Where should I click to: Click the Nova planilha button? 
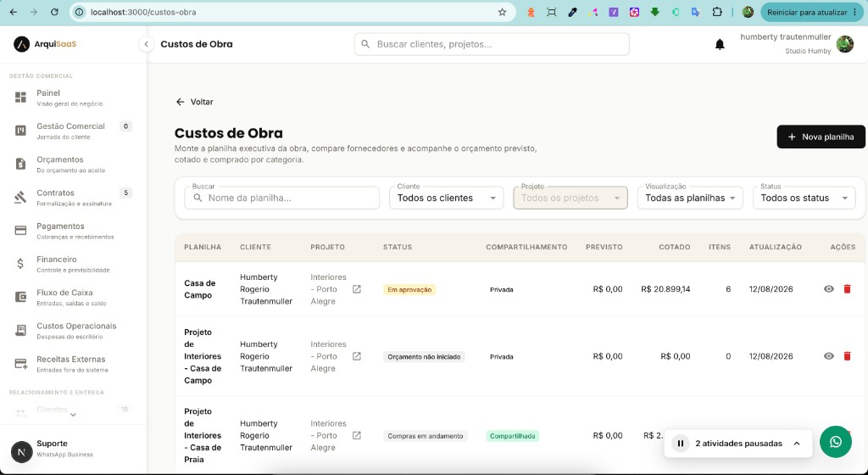[x=821, y=137]
